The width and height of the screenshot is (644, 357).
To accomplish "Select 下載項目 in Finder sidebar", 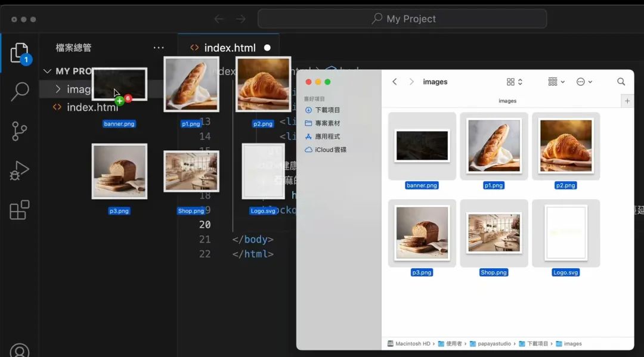I will (x=327, y=110).
